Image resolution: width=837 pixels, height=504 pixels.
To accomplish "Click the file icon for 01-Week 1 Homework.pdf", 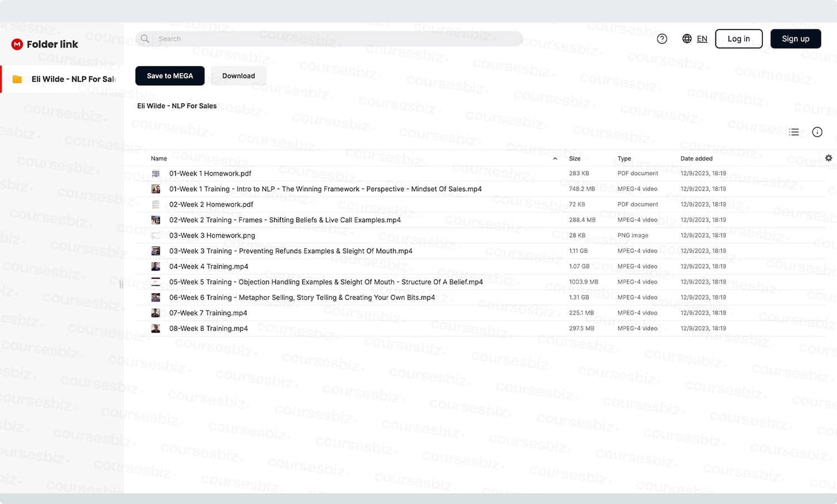I will click(x=156, y=173).
